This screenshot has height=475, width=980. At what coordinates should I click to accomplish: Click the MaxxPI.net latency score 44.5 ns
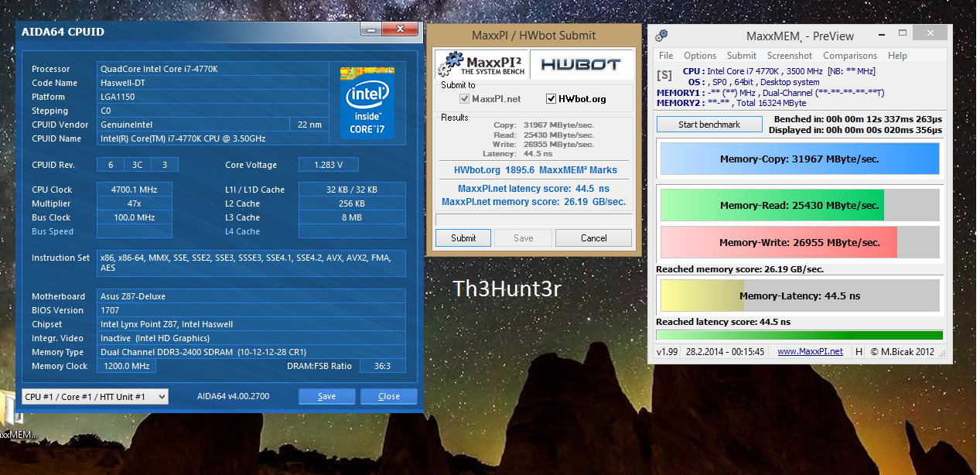point(534,189)
